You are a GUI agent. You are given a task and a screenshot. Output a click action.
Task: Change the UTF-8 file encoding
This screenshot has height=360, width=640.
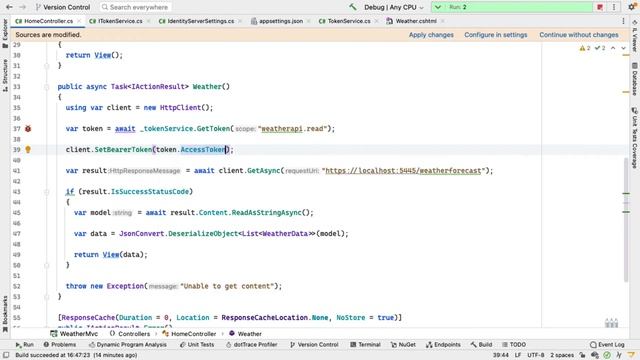[x=536, y=355]
